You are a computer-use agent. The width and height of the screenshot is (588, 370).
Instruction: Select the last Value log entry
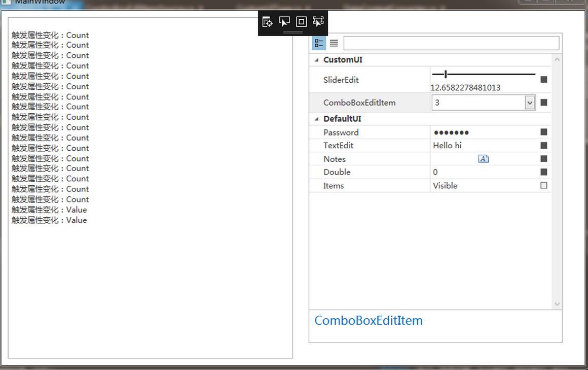coord(49,220)
